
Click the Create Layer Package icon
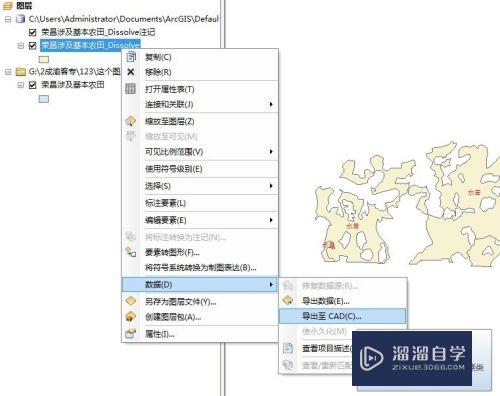coord(130,316)
